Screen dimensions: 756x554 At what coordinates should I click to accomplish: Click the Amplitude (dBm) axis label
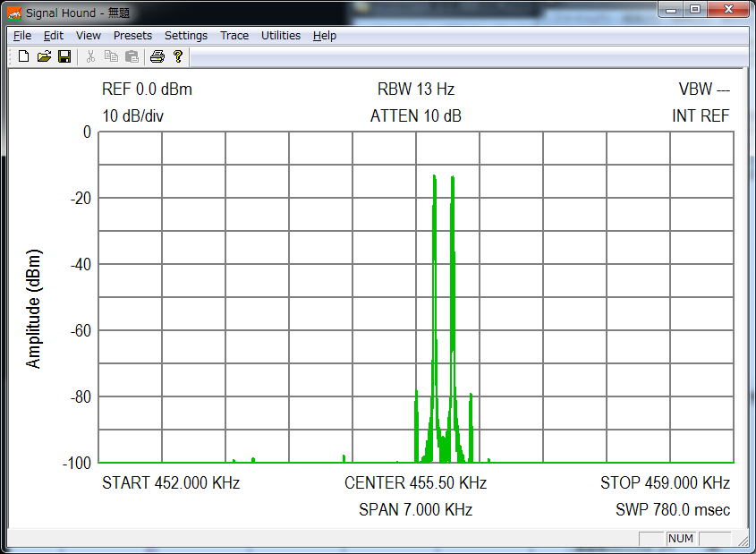click(34, 309)
